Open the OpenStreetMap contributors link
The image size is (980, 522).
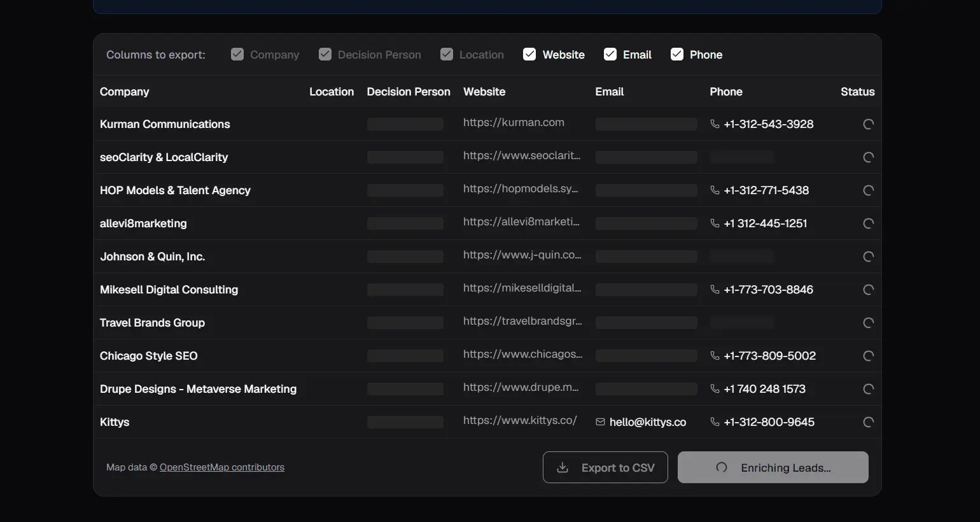click(x=222, y=467)
